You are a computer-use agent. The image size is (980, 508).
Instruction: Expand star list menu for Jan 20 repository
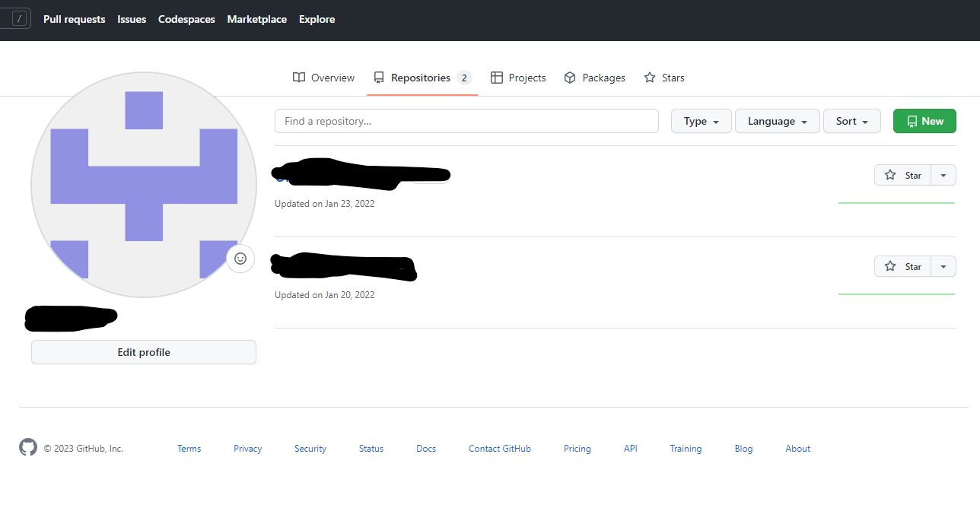point(943,266)
